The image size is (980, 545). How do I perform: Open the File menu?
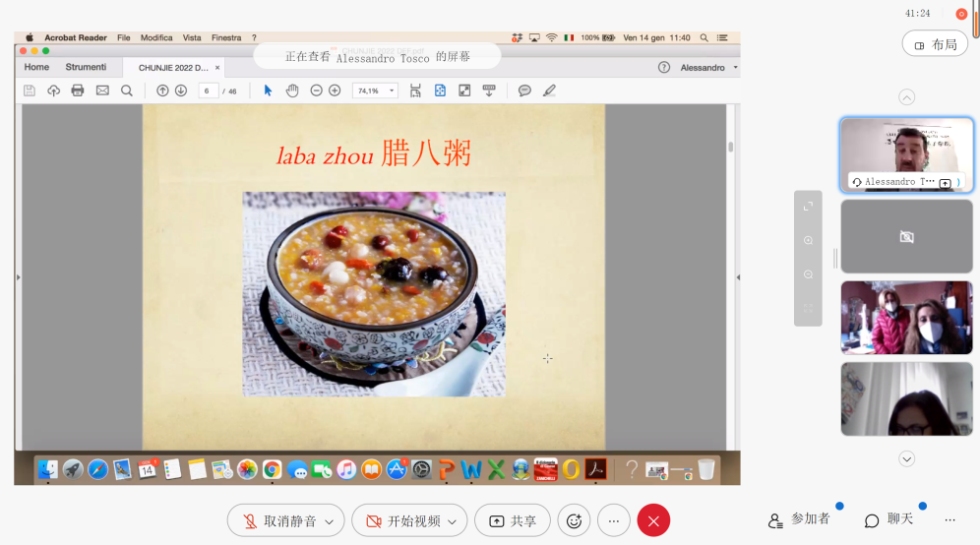click(124, 37)
